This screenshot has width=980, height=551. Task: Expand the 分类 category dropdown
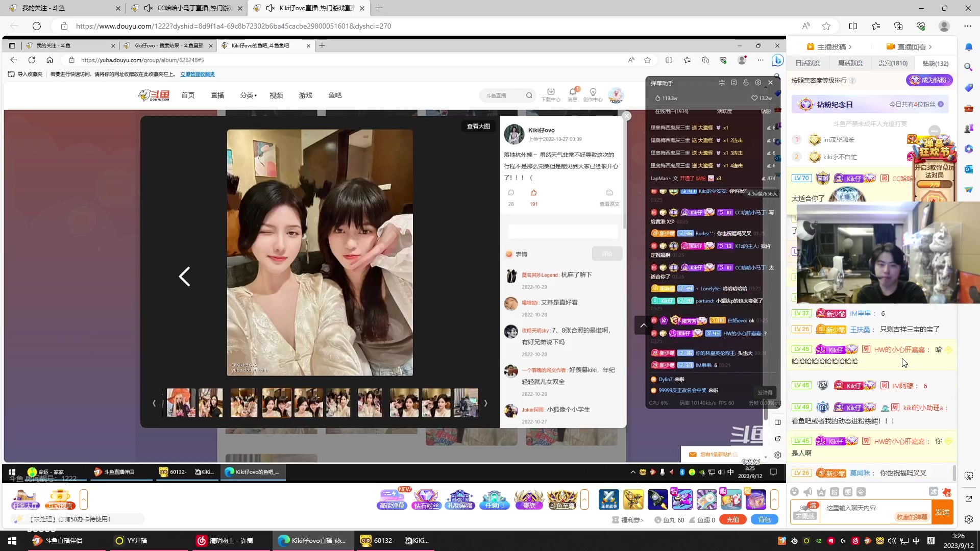(248, 95)
